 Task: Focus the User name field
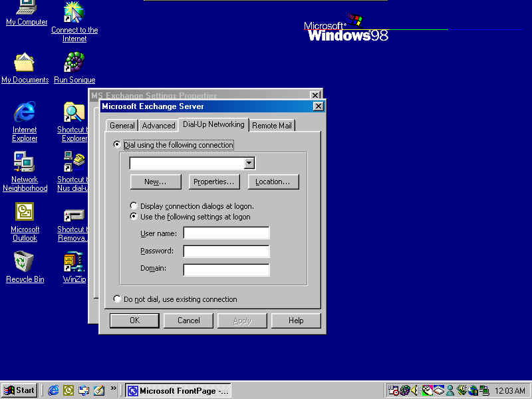[x=226, y=233]
